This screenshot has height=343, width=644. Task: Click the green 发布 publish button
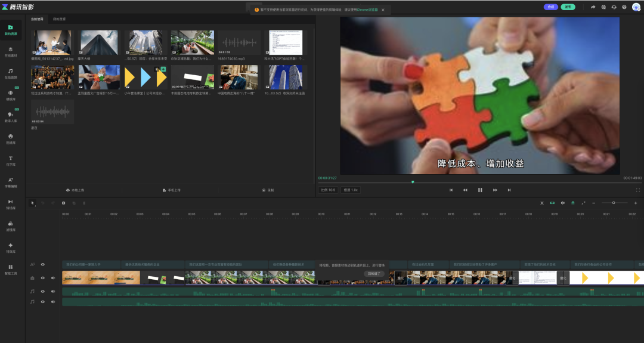[569, 7]
